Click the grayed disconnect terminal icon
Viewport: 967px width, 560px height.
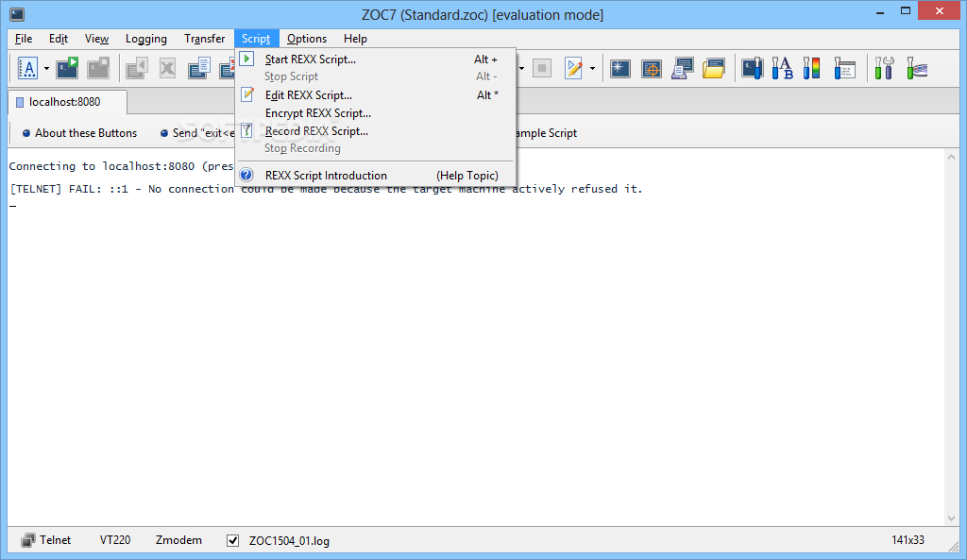click(98, 68)
